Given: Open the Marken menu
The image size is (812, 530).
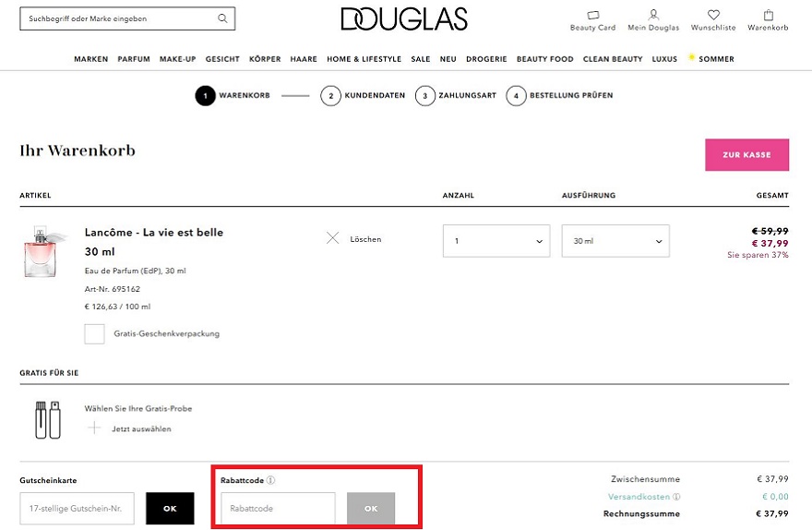Looking at the screenshot, I should [91, 59].
